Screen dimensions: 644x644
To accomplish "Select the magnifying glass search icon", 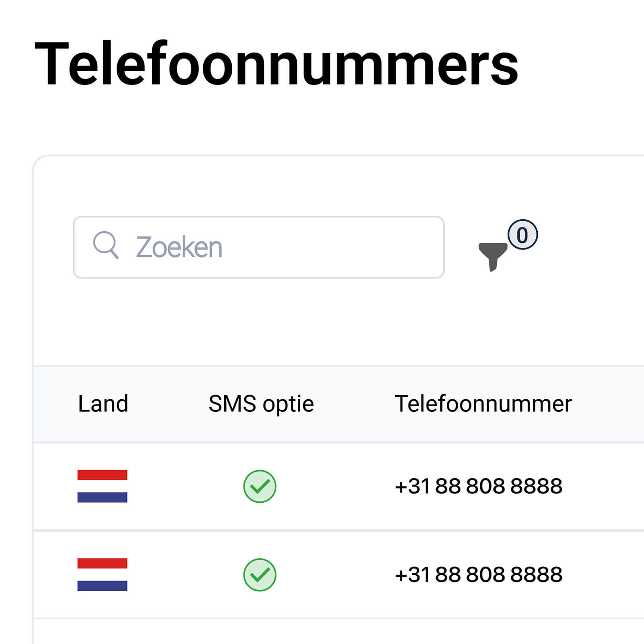I will [x=107, y=247].
